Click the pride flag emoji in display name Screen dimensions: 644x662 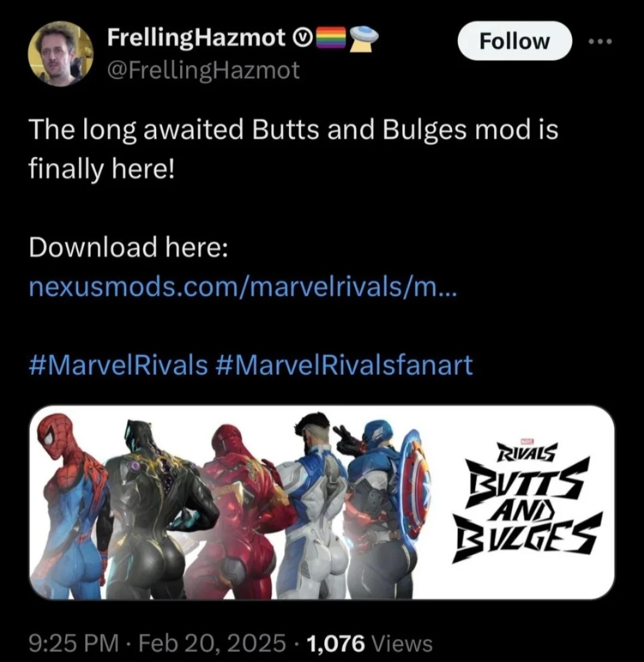pyautogui.click(x=332, y=38)
